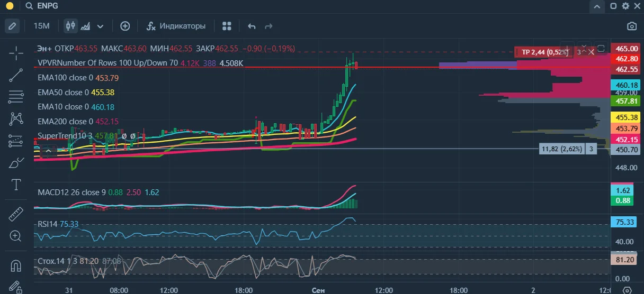This screenshot has width=644, height=294.
Task: Select the crosshair cursor tool
Action: (16, 52)
